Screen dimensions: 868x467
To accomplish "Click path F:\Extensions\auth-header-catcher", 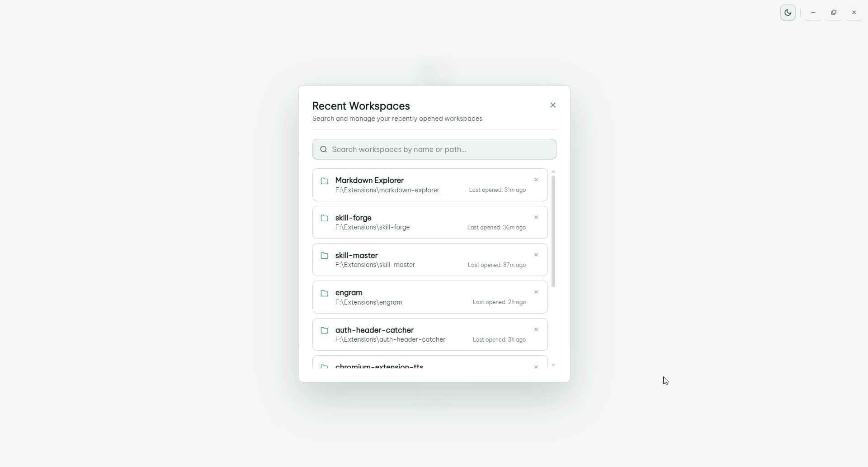I will (x=391, y=340).
